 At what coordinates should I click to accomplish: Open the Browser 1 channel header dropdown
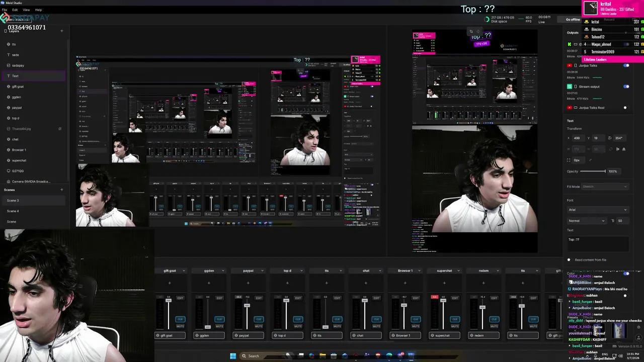click(x=419, y=270)
